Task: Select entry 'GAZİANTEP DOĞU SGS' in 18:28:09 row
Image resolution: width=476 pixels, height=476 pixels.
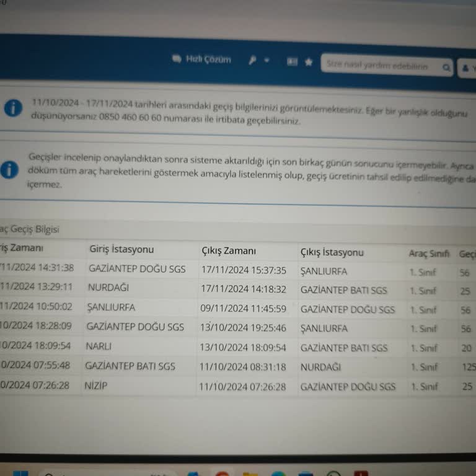Action: click(135, 327)
